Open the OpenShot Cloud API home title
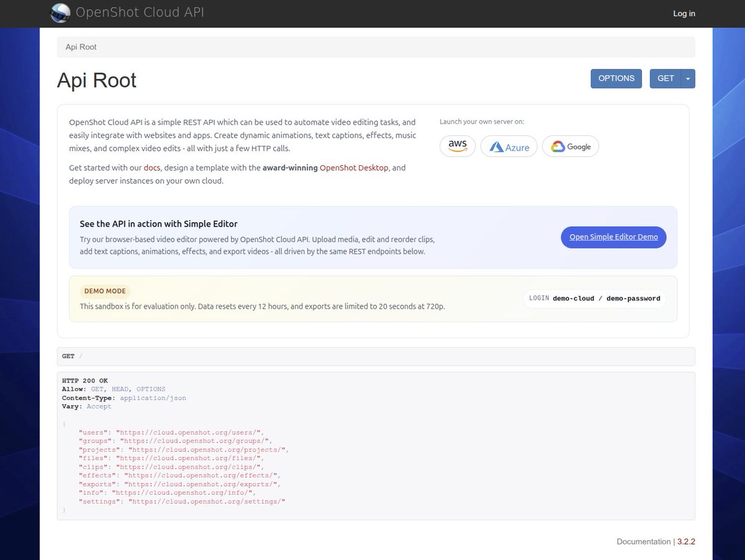Screen dimensions: 745x560 (140, 12)
